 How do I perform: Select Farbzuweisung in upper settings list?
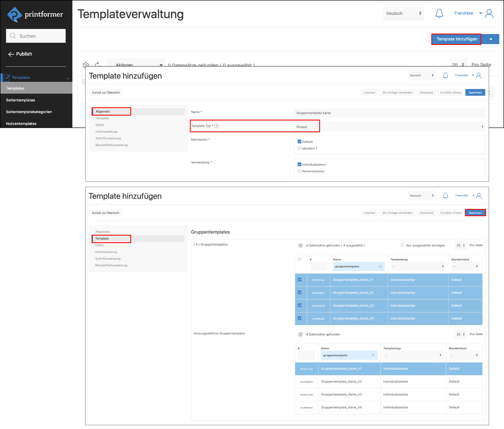[x=106, y=132]
